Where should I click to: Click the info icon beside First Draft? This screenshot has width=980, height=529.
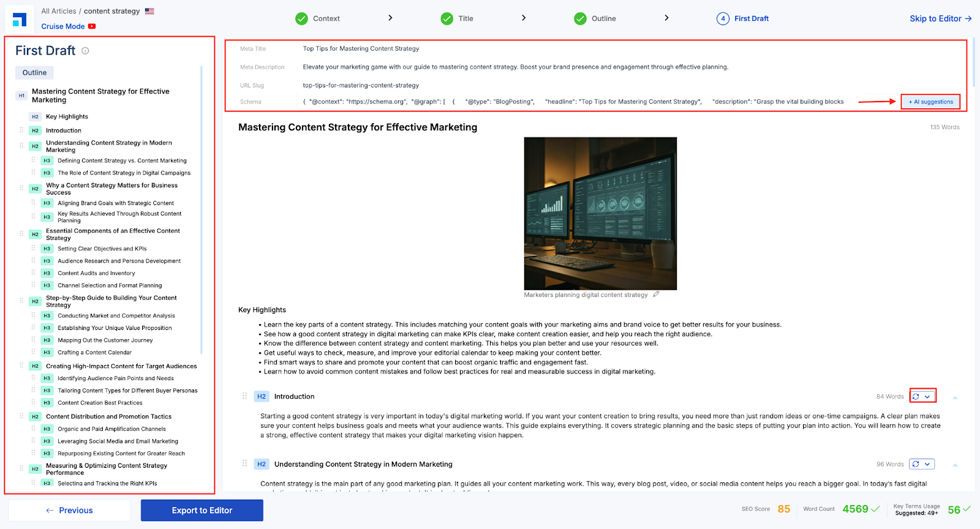(85, 51)
